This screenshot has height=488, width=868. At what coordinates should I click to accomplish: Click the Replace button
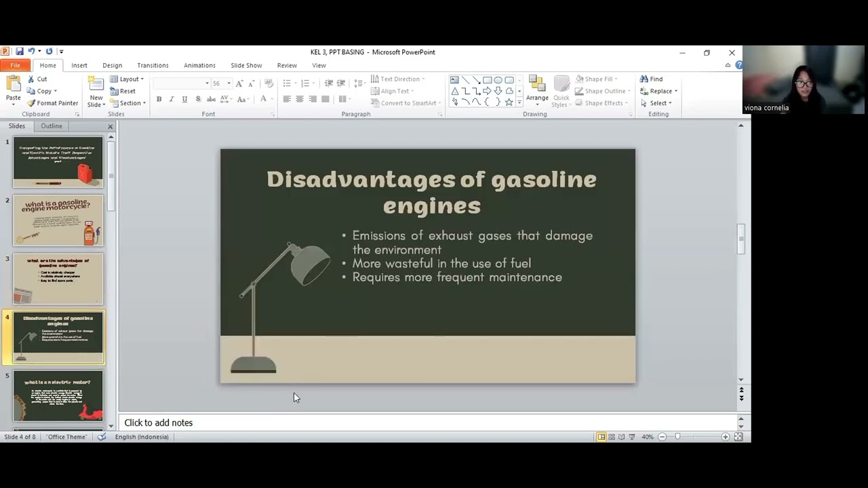coord(659,91)
